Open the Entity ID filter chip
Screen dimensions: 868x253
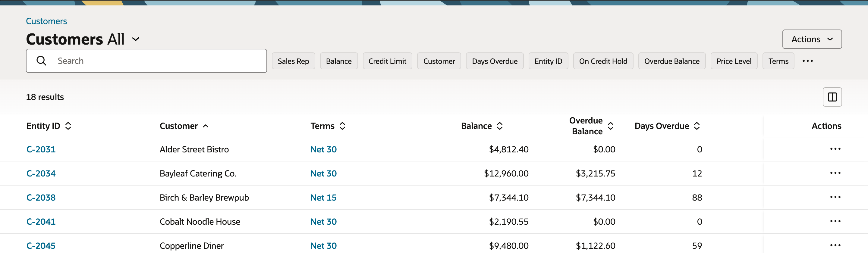tap(548, 61)
